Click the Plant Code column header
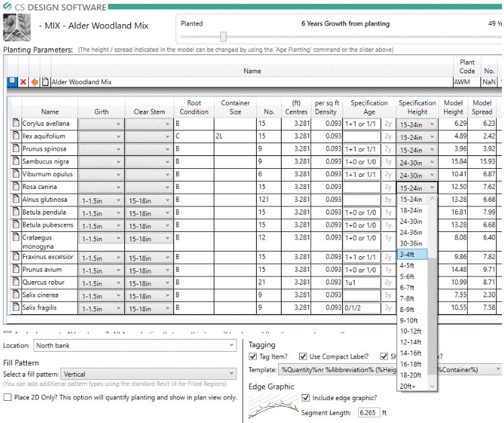Image resolution: width=504 pixels, height=423 pixels. (x=467, y=67)
